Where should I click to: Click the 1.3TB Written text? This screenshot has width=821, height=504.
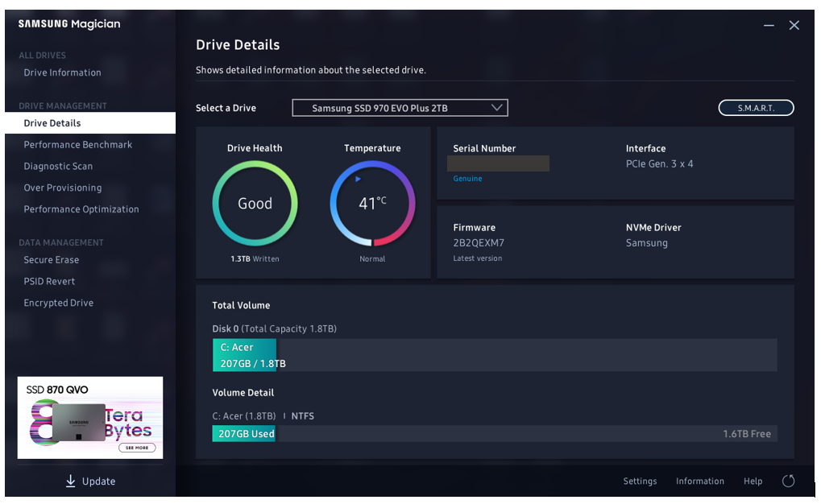click(255, 259)
